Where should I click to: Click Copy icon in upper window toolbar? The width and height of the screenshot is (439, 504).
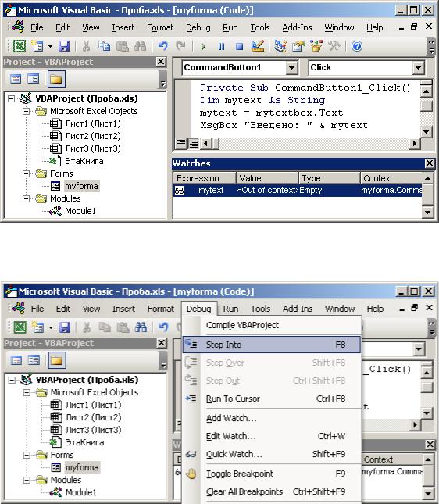(x=104, y=46)
